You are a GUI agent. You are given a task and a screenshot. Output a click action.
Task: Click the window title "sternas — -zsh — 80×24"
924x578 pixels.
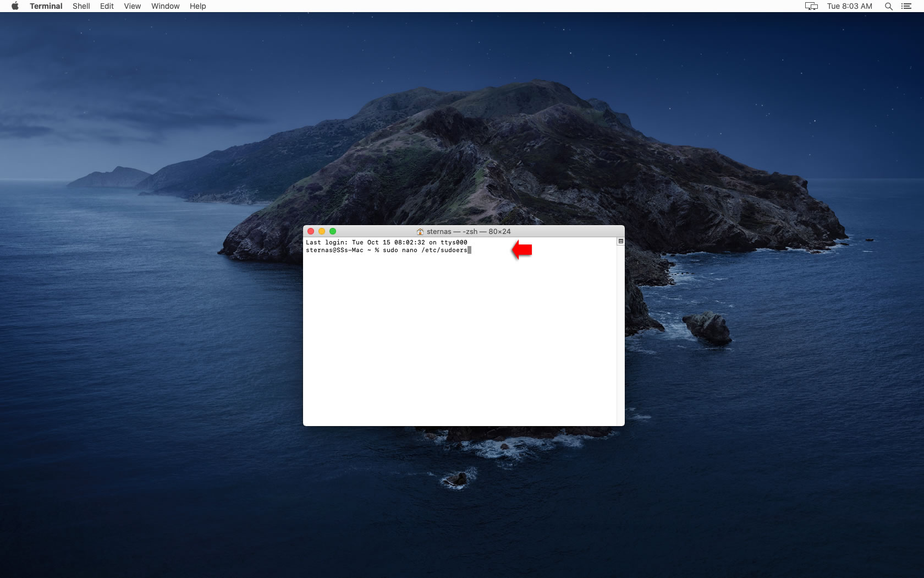[469, 232]
